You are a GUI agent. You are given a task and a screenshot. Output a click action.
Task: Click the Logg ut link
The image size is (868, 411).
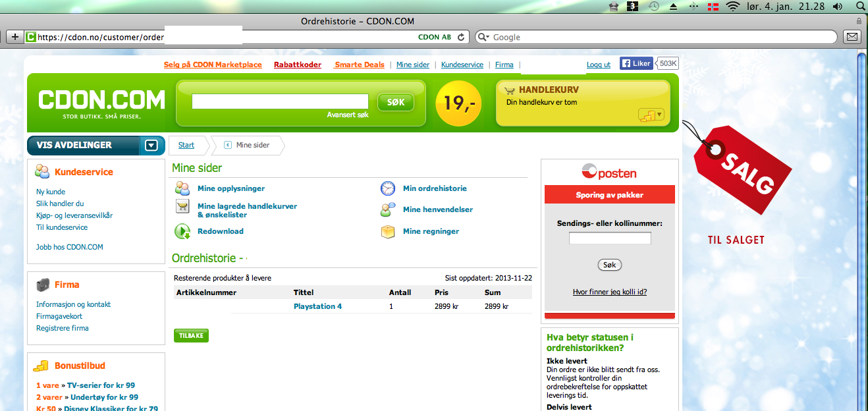599,65
